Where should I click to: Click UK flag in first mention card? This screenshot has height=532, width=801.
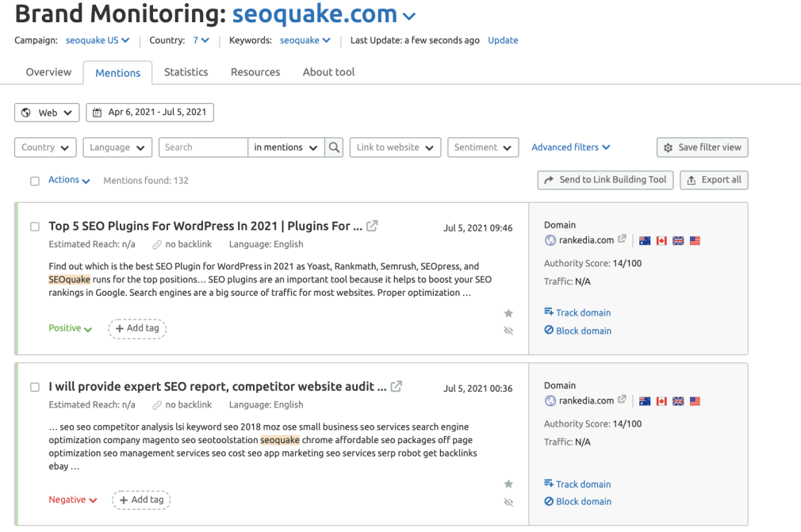678,240
